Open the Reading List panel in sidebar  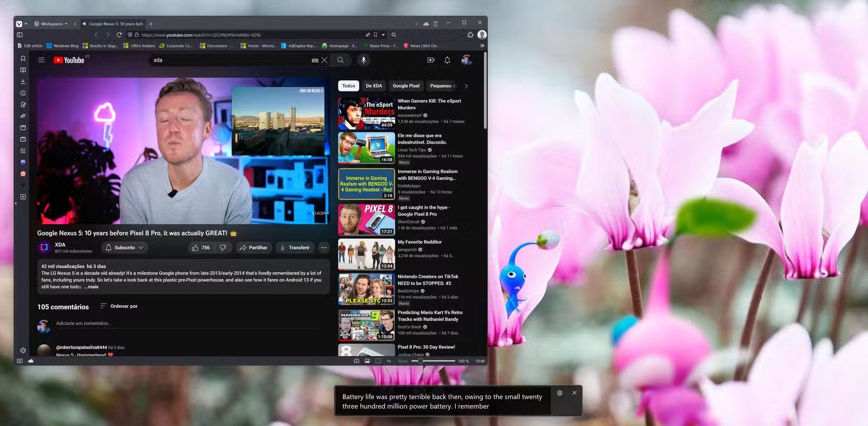(23, 70)
